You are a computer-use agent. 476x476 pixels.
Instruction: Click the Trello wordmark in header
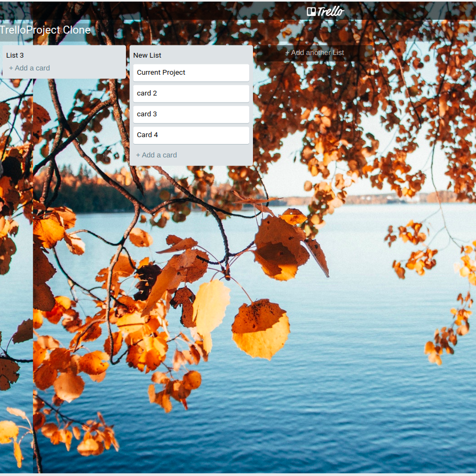331,11
